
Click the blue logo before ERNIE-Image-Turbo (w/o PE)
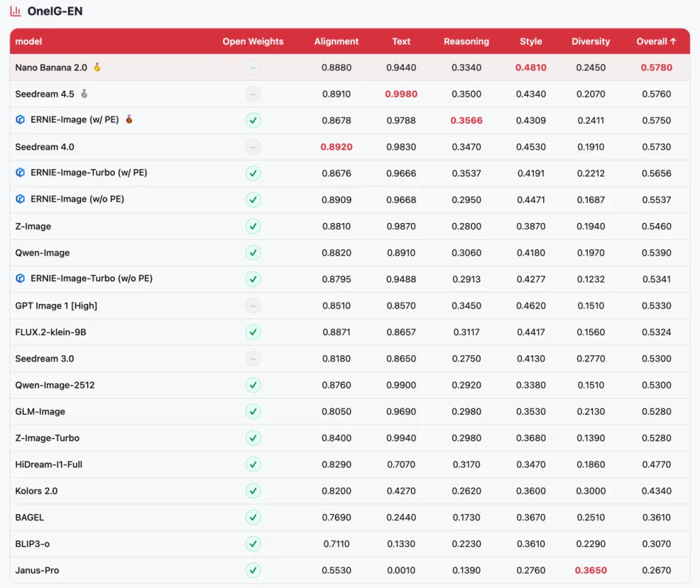(x=20, y=278)
